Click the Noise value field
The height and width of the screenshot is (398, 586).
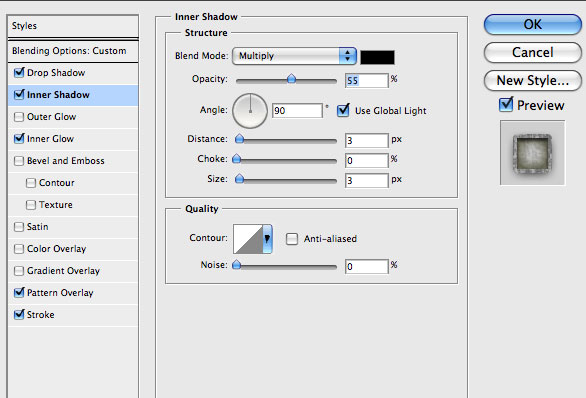[367, 266]
